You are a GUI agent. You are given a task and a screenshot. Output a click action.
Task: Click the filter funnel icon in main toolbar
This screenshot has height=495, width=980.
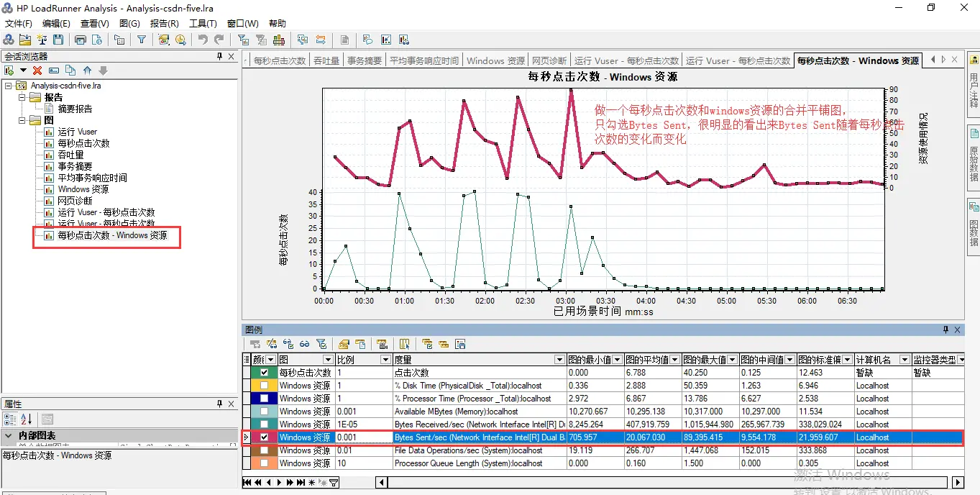pos(142,40)
